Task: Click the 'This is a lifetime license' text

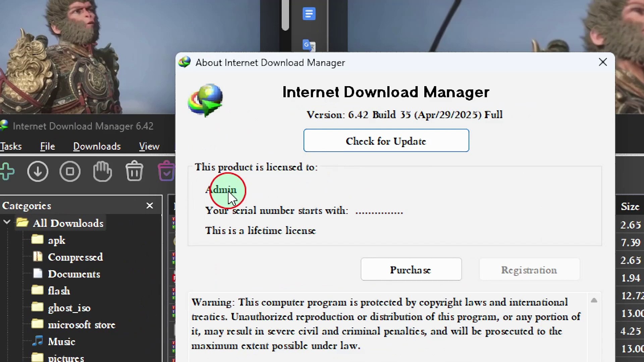Action: click(x=260, y=230)
